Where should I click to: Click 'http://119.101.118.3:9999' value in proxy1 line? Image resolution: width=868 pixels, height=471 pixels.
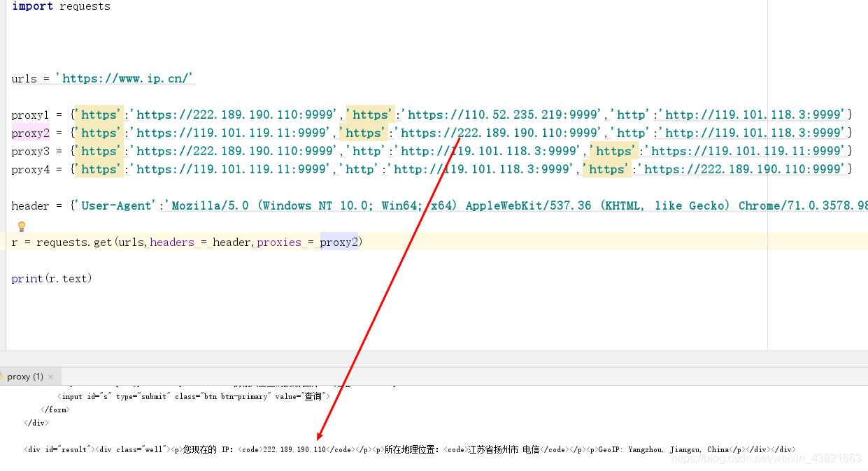(753, 115)
